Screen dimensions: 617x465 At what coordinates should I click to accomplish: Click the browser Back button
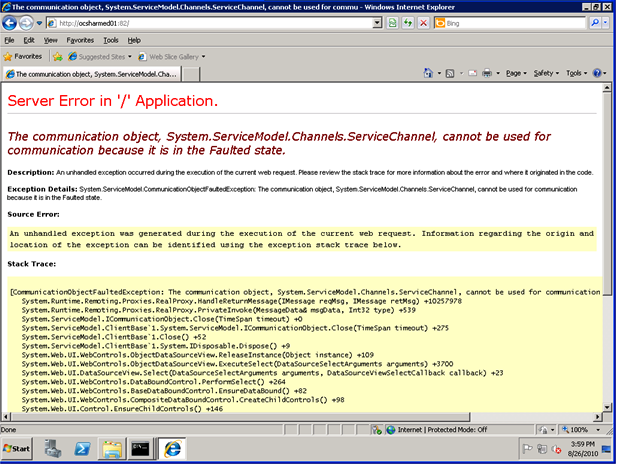13,21
